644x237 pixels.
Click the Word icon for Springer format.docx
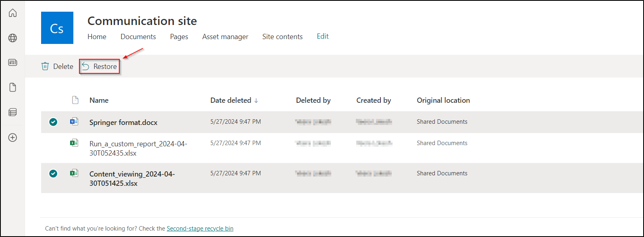pos(74,121)
